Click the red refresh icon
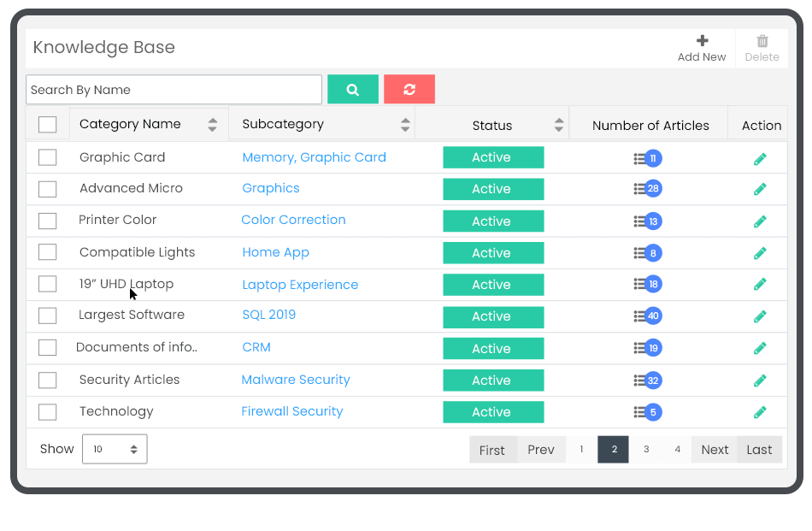Image resolution: width=812 pixels, height=531 pixels. (409, 89)
